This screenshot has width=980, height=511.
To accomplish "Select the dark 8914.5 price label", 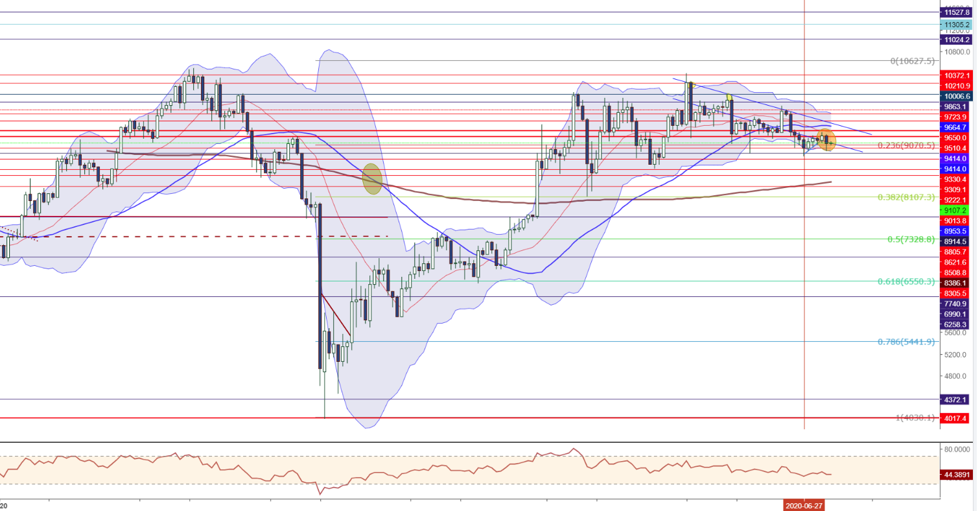I will tap(957, 241).
